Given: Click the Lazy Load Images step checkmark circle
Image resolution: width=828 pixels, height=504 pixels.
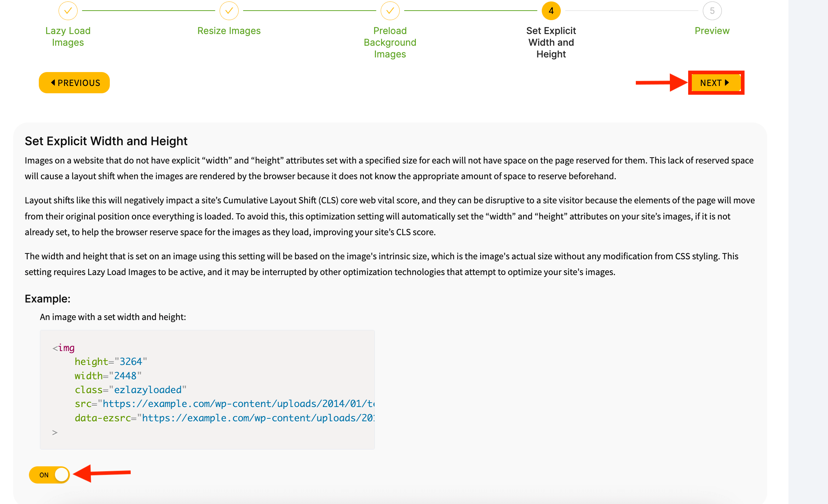Looking at the screenshot, I should point(68,11).
